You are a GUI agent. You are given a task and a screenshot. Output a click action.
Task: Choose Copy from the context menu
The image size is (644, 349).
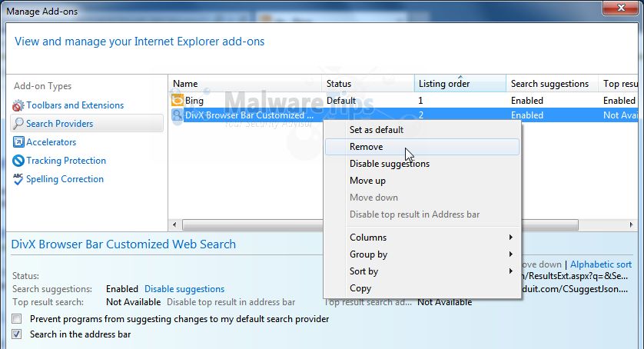point(422,288)
